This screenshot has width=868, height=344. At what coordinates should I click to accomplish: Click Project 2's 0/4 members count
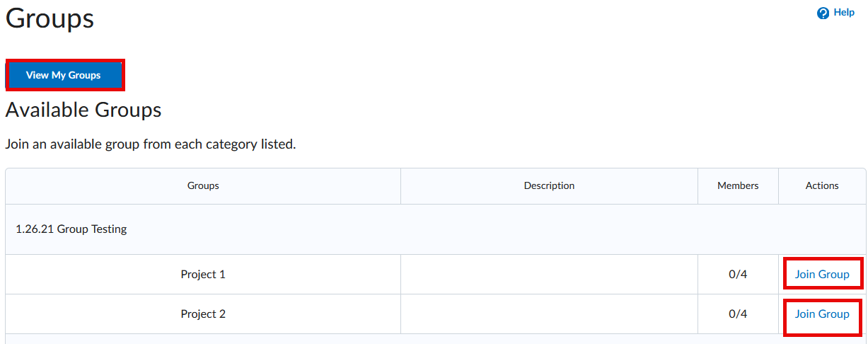[x=738, y=314]
